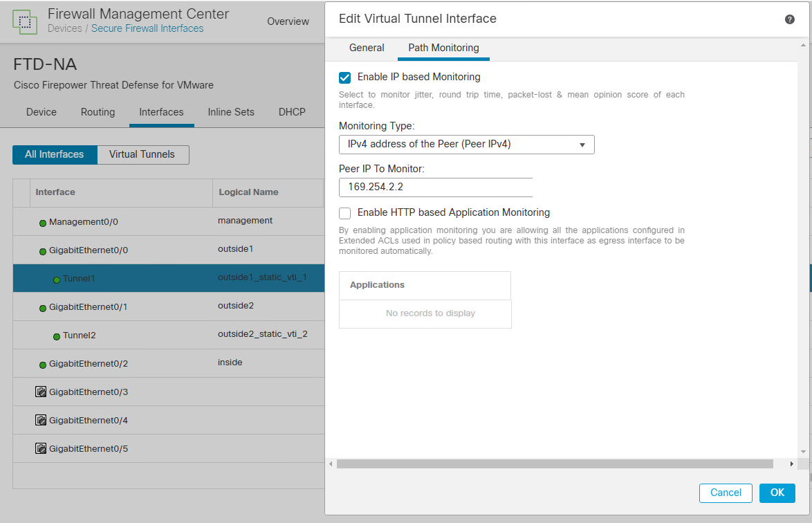Screen dimensions: 812x523
Task: Click the interface icon for GigabitEthernet0/5
Action: 41,448
